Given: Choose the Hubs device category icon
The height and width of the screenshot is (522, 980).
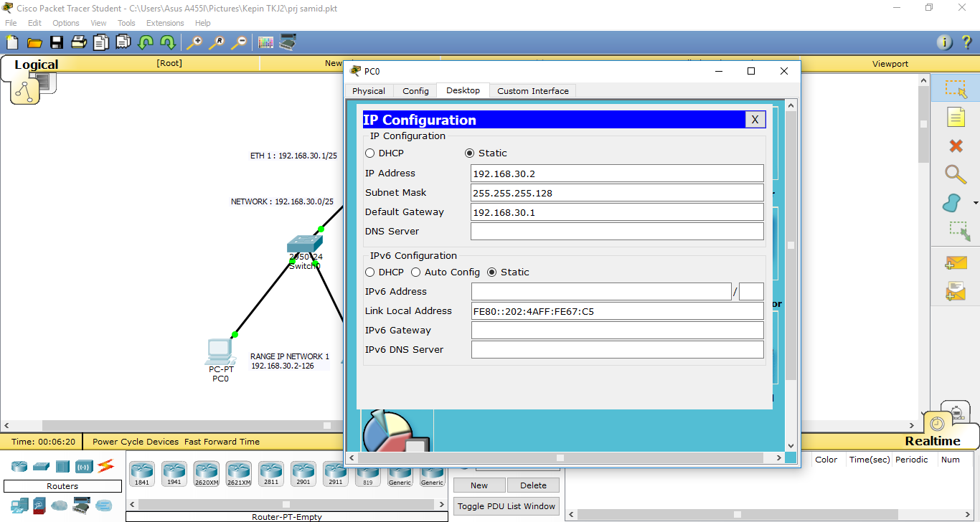Looking at the screenshot, I should [62, 466].
